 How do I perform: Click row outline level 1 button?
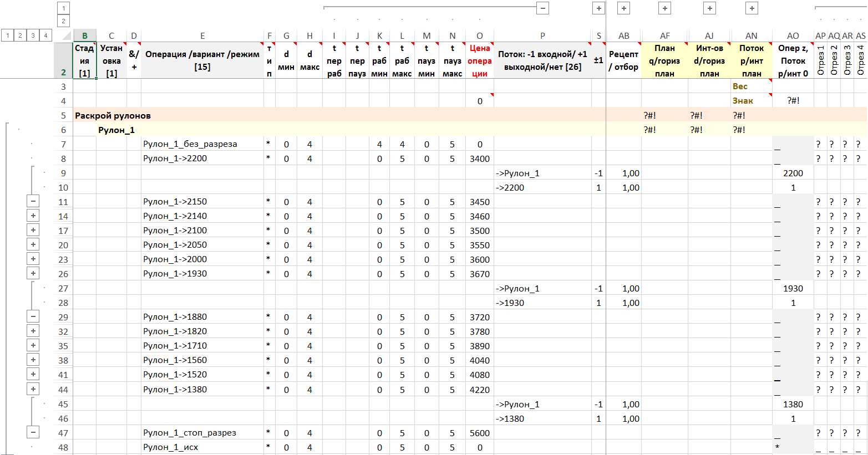(7, 35)
